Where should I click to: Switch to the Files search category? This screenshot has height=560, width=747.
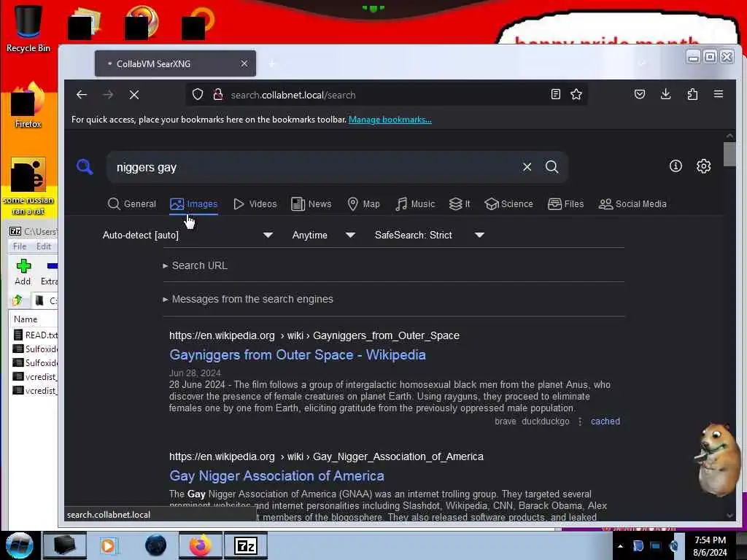(565, 204)
